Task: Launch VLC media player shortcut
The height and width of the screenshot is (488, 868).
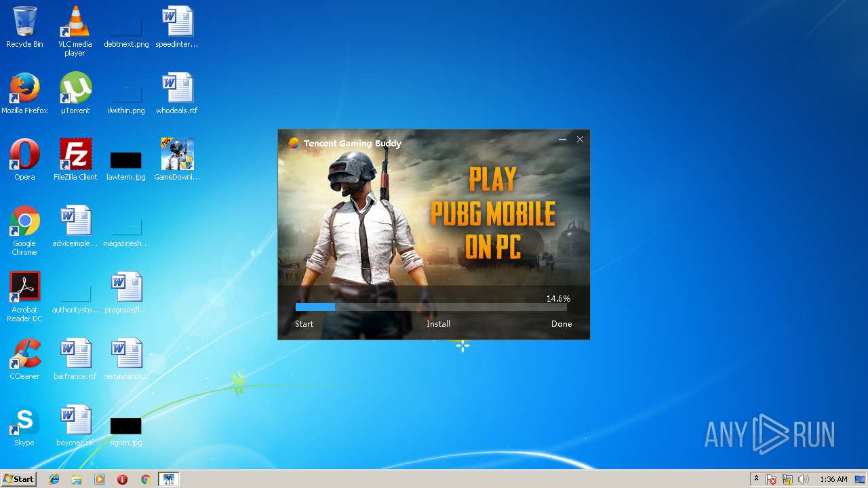Action: pyautogui.click(x=75, y=31)
